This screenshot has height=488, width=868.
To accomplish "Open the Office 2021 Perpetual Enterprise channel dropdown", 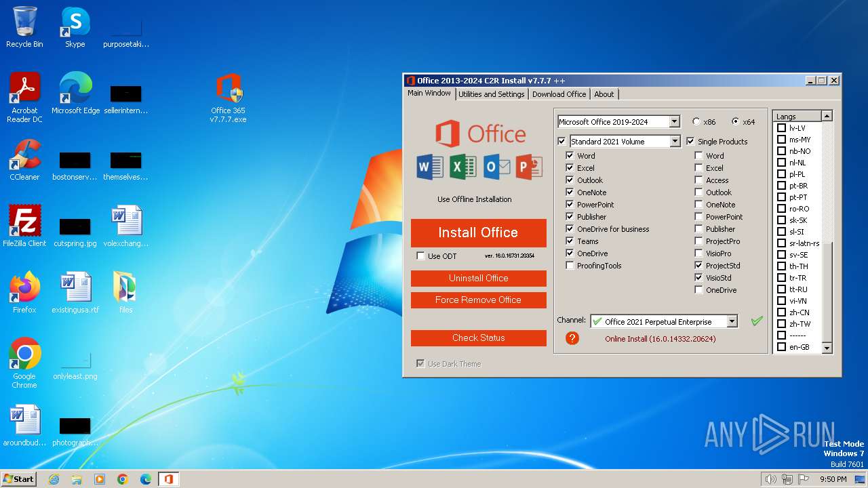I will pos(732,322).
